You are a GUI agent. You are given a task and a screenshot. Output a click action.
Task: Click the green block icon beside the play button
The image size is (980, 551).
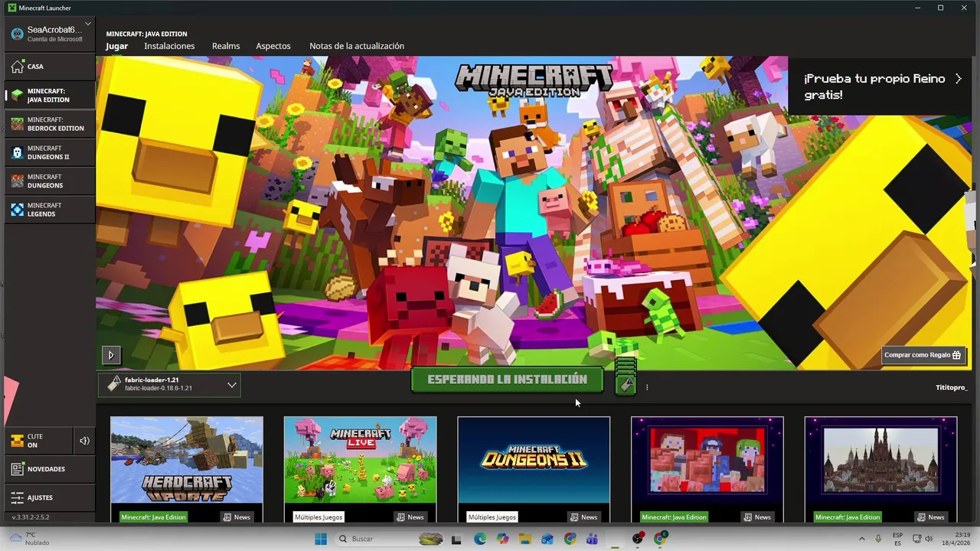(x=626, y=376)
